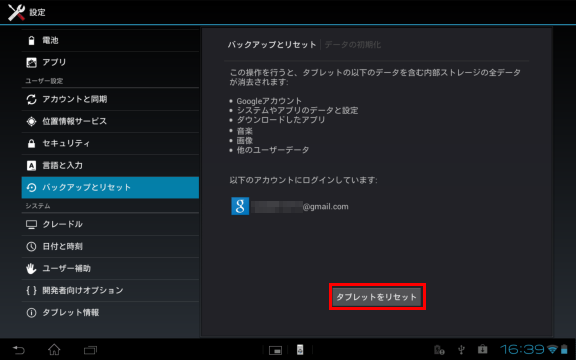Image resolution: width=576 pixels, height=360 pixels.
Task: Go back via バックアップとリセット breadcrumb
Action: [272, 45]
